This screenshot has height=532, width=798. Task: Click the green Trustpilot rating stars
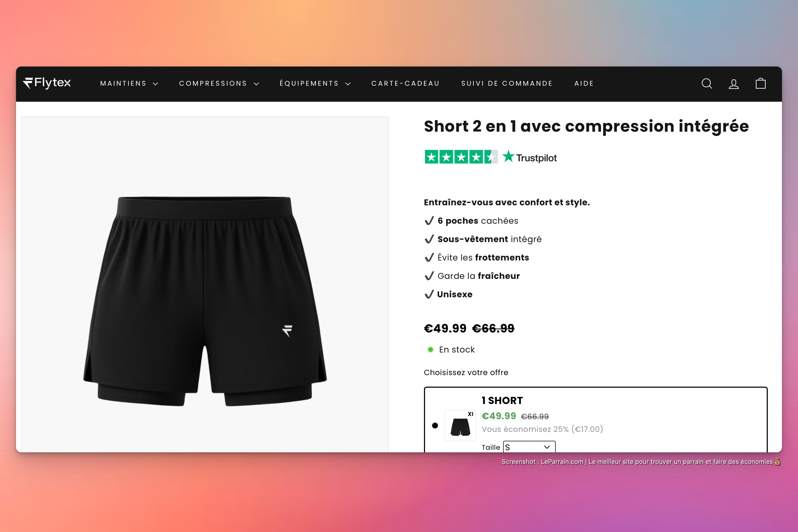click(x=461, y=157)
